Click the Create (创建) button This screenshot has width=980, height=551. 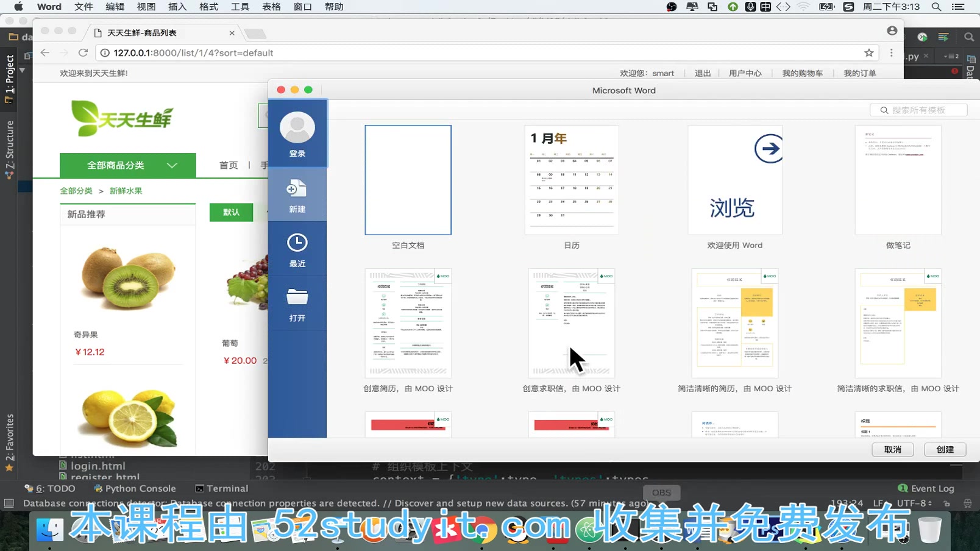pyautogui.click(x=945, y=449)
